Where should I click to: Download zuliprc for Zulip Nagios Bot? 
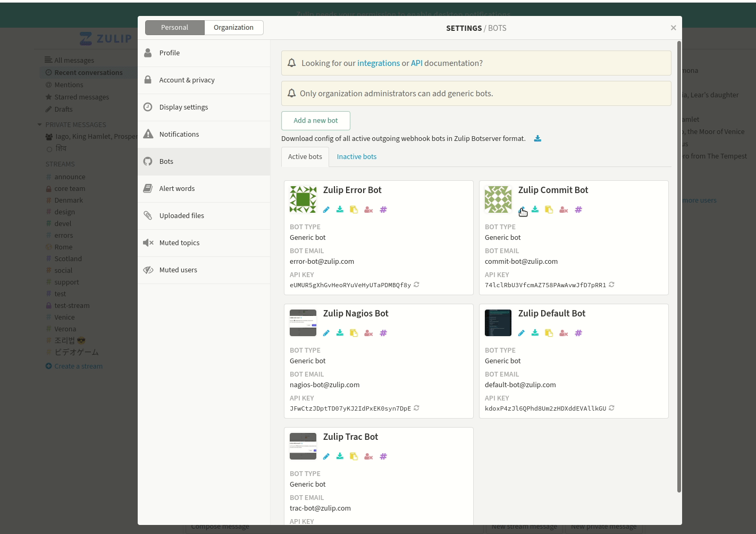coord(340,332)
